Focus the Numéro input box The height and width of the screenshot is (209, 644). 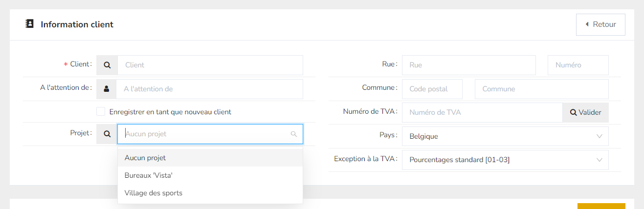click(578, 65)
